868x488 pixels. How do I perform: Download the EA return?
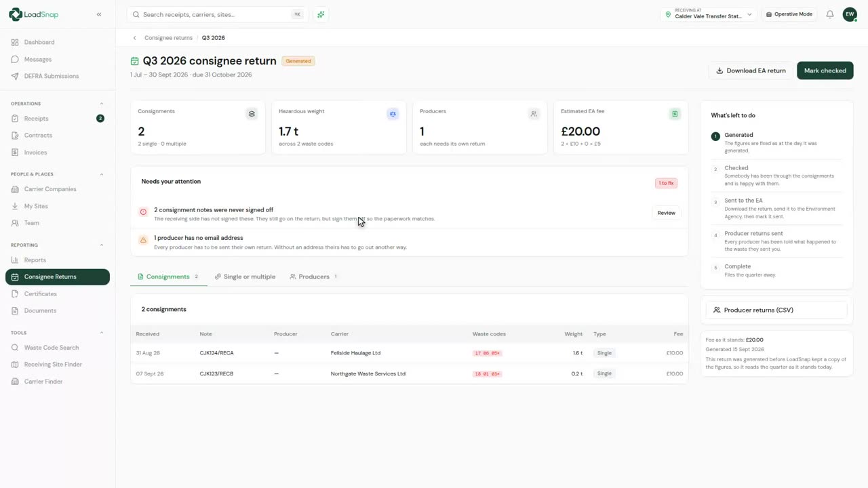pos(751,70)
